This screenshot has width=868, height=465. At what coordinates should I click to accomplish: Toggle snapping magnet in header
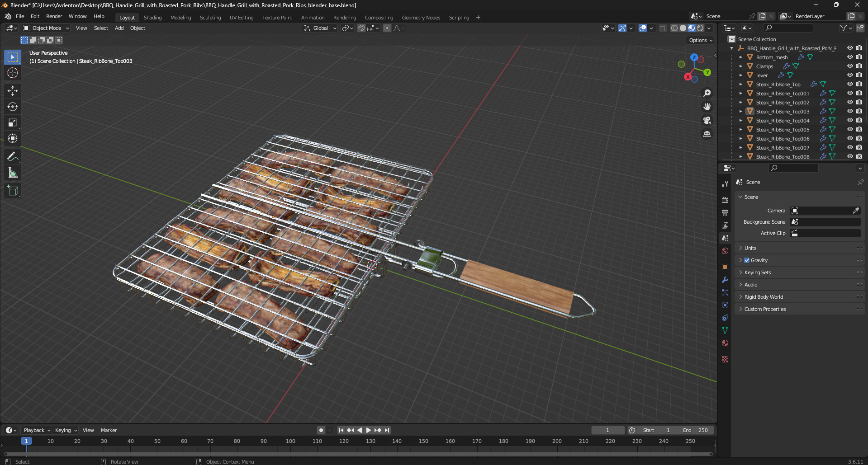pyautogui.click(x=361, y=28)
